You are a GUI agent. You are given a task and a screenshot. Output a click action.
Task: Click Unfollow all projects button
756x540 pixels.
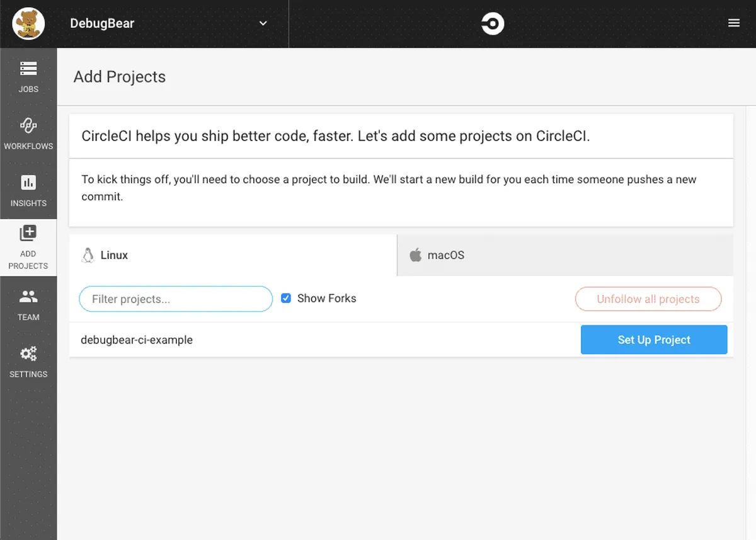[x=648, y=299]
